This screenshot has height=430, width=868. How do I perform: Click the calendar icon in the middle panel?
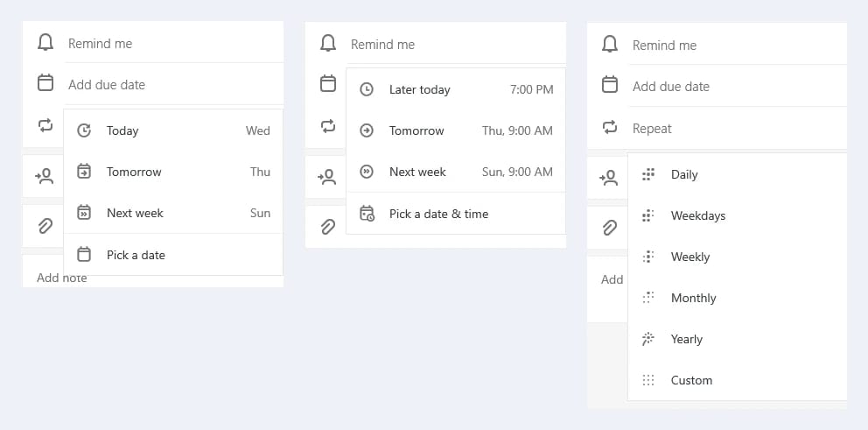(328, 84)
